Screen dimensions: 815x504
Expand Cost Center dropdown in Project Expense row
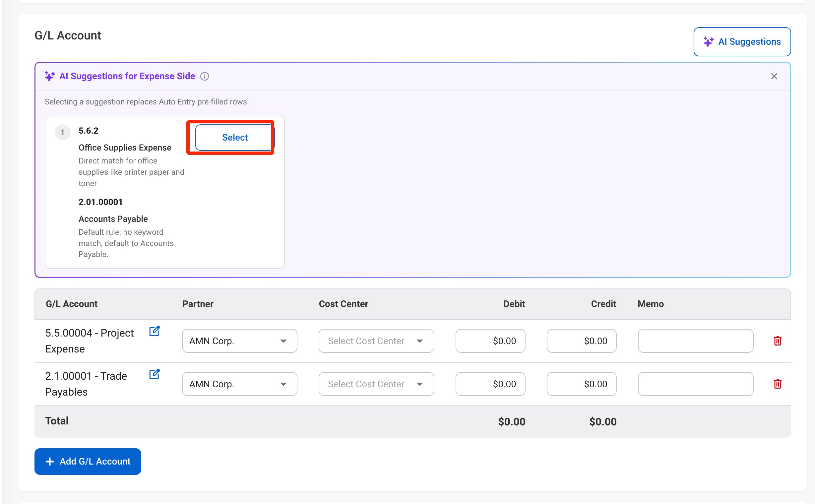tap(376, 341)
